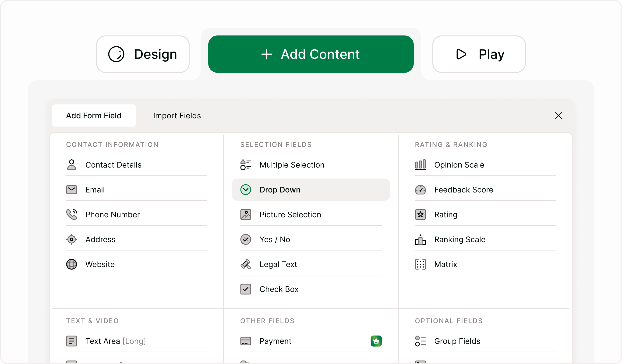Click the Design smiley circle icon
622x364 pixels.
pos(116,54)
